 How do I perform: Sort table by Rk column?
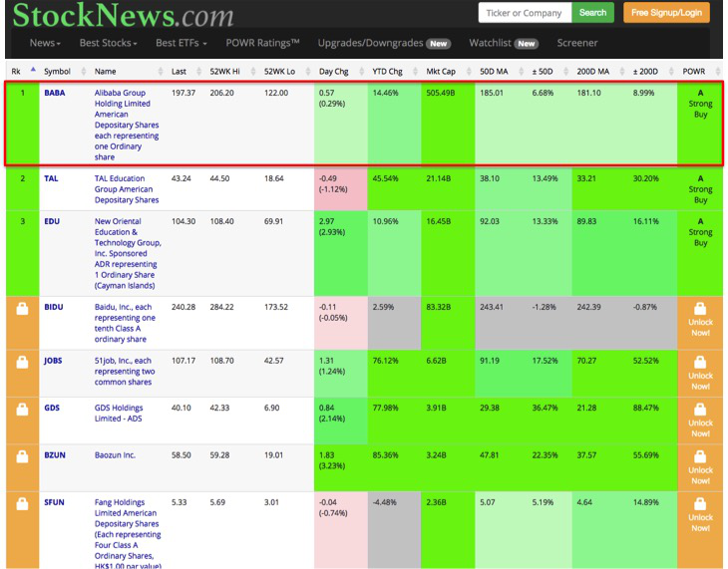22,71
